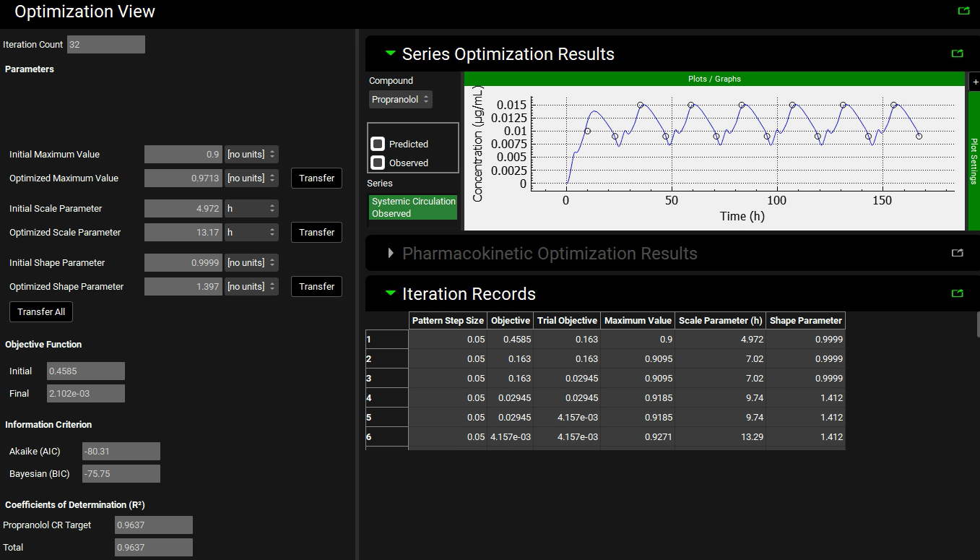Open units dropdown for Initial Maximum Value
Viewport: 980px width, 560px height.
(251, 155)
